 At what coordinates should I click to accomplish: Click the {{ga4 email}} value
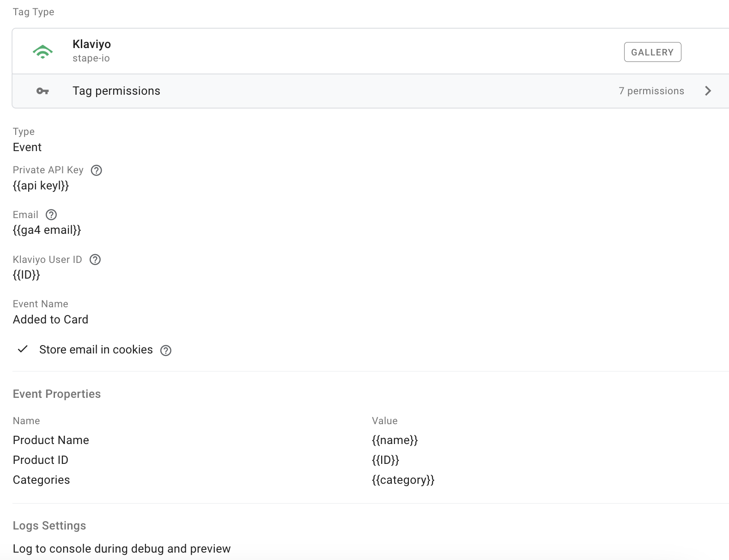(x=47, y=230)
